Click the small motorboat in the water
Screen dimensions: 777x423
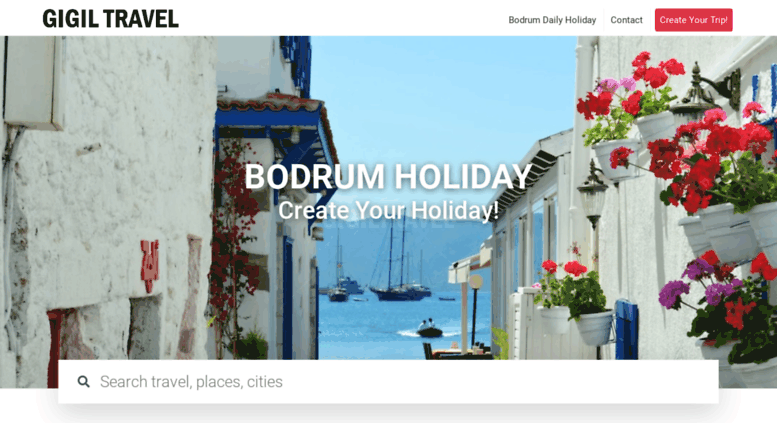(x=429, y=329)
